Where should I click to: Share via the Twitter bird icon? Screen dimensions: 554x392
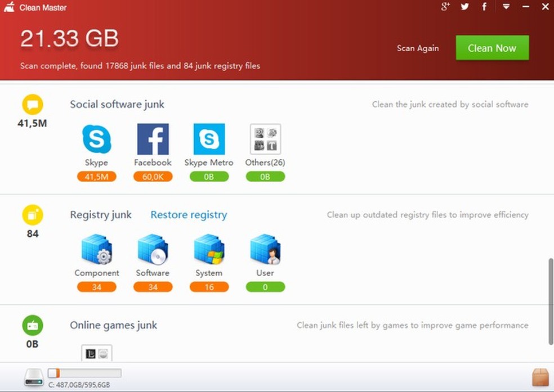click(464, 6)
